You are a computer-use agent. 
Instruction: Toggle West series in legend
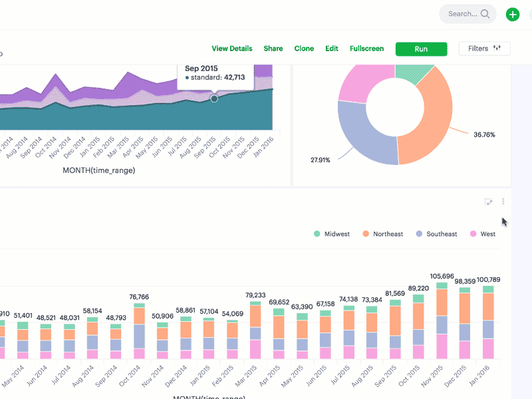point(483,234)
